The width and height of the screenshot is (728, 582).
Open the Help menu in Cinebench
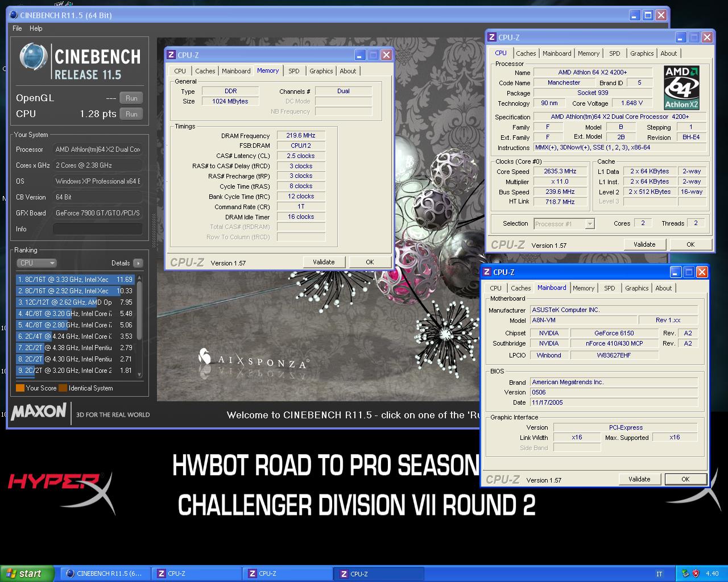click(36, 28)
